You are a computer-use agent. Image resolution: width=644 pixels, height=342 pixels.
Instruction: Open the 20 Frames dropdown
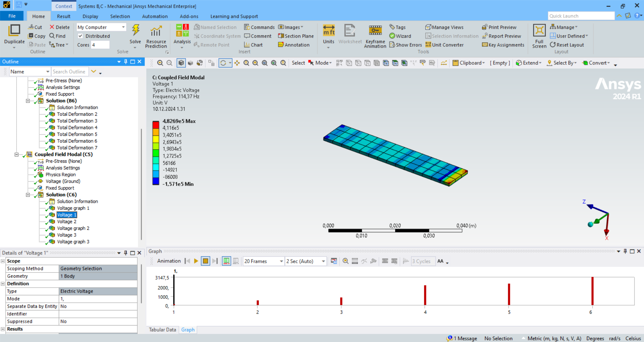click(264, 261)
